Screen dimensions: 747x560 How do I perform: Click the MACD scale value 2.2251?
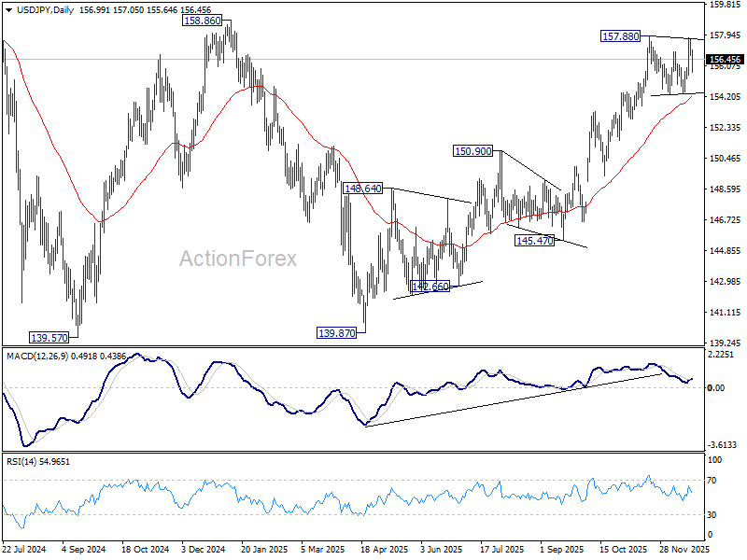click(723, 356)
